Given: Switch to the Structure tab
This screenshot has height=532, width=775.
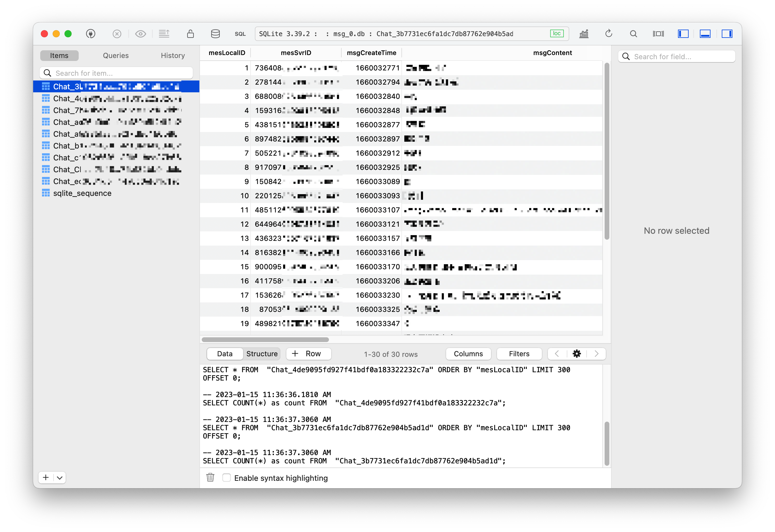Looking at the screenshot, I should [x=262, y=354].
